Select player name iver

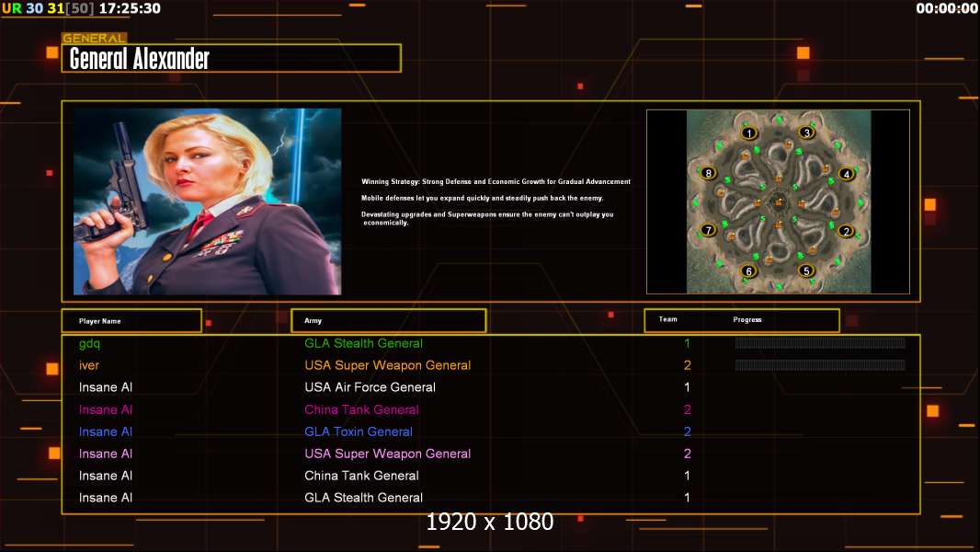(89, 365)
